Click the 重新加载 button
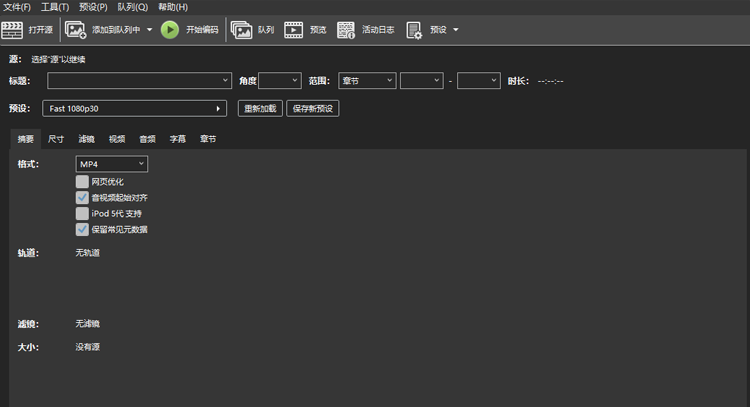The height and width of the screenshot is (407, 750). [x=260, y=108]
